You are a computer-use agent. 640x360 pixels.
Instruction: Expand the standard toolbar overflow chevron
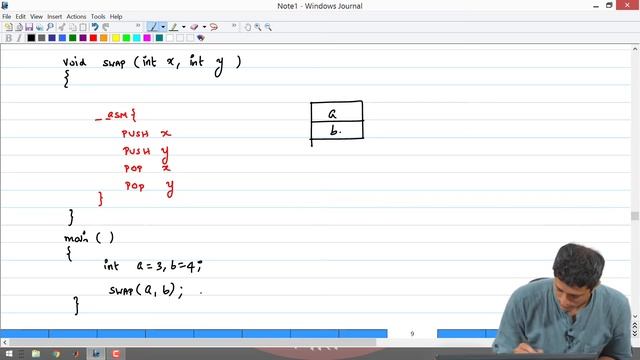tap(138, 26)
